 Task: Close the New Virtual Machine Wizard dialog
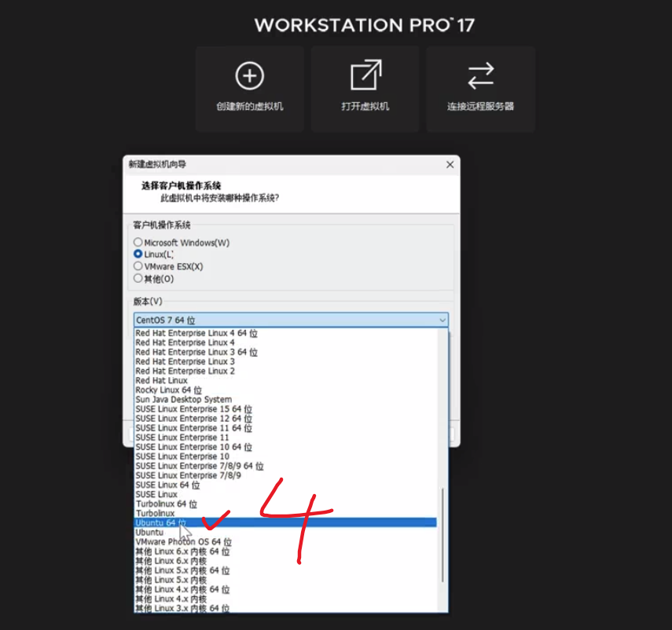click(x=450, y=165)
